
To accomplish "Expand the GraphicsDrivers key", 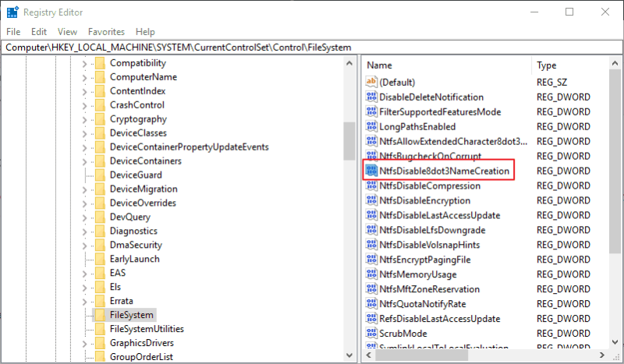I will tap(84, 343).
